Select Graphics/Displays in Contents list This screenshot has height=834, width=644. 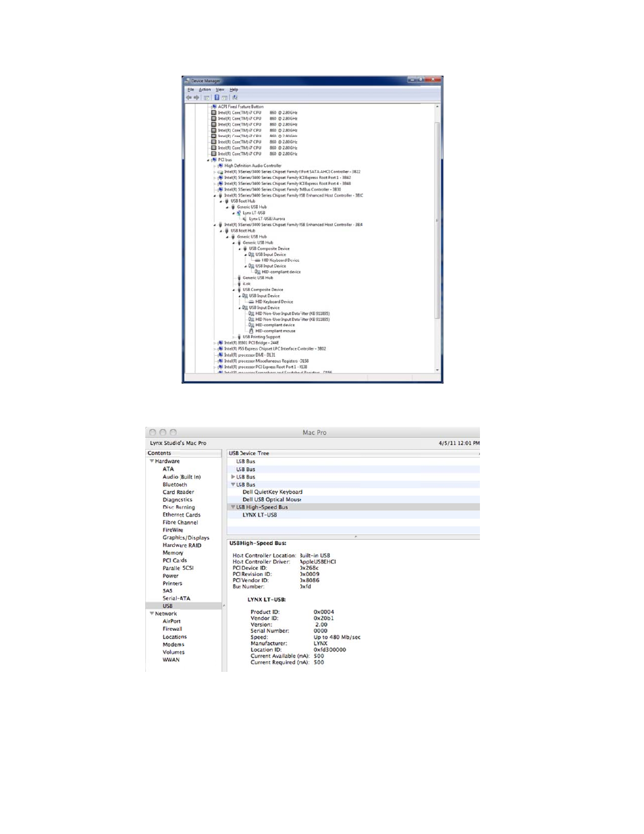point(186,538)
